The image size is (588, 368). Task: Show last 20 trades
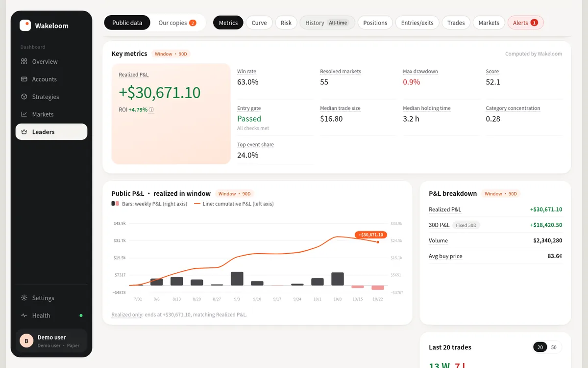540,347
